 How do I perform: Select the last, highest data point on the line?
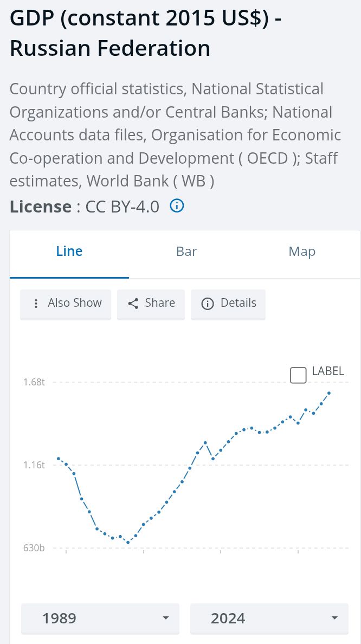329,392
